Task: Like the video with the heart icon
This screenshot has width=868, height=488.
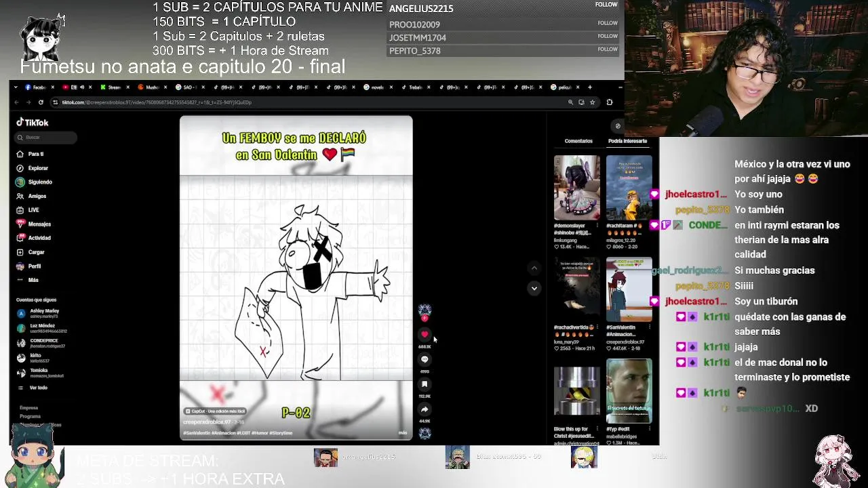Action: point(425,334)
